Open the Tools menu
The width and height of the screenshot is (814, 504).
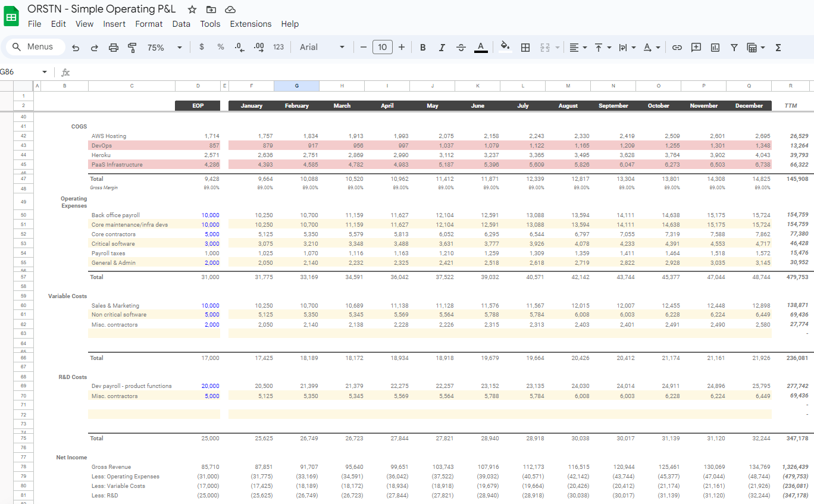pyautogui.click(x=210, y=24)
